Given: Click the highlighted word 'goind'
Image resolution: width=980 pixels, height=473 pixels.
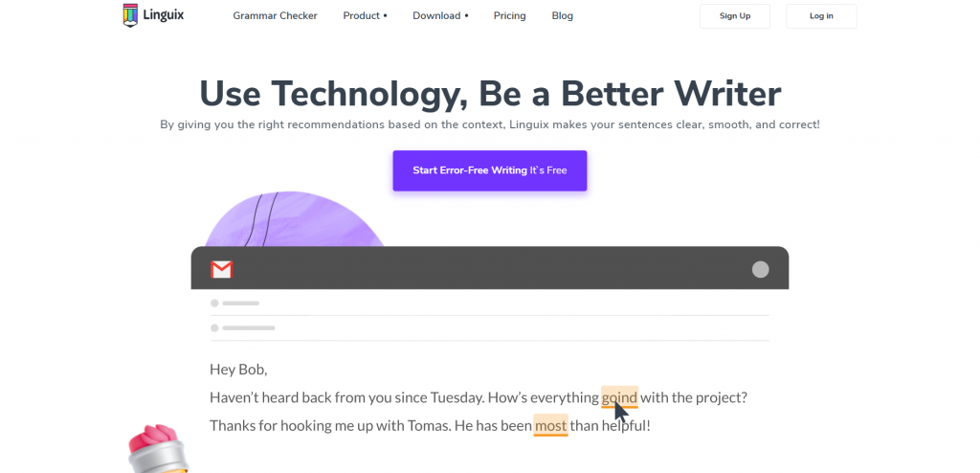Looking at the screenshot, I should pyautogui.click(x=619, y=397).
